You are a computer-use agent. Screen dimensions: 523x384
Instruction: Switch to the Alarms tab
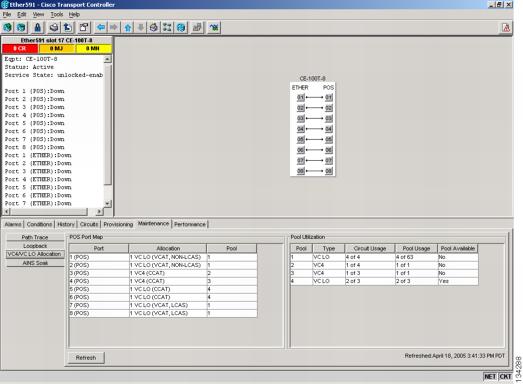click(13, 224)
